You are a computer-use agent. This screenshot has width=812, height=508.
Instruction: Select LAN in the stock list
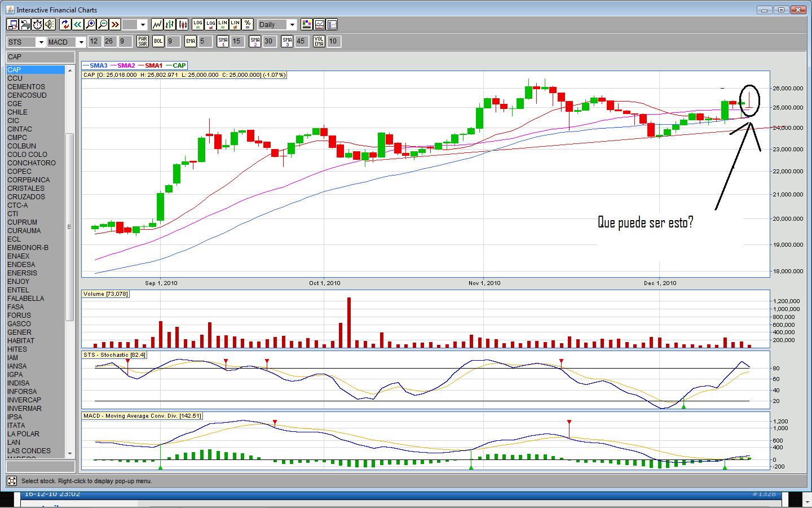point(36,443)
